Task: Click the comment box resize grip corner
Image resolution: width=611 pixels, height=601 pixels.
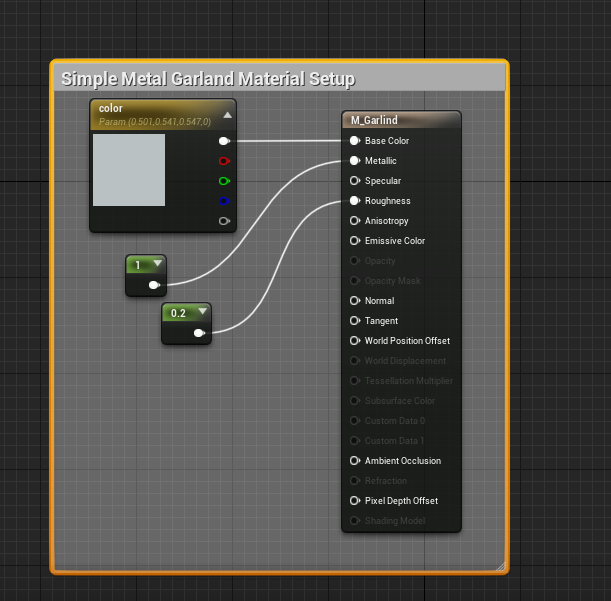Action: 501,566
